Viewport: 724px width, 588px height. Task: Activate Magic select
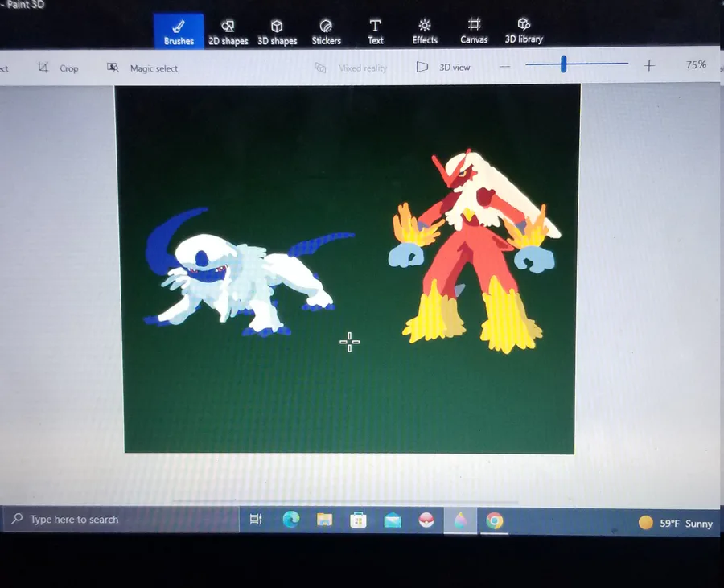coord(142,68)
